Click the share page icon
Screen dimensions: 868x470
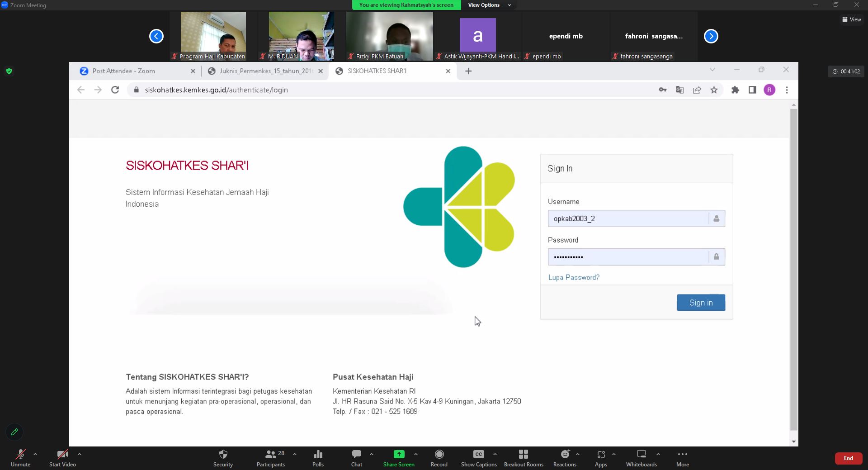[x=697, y=90]
